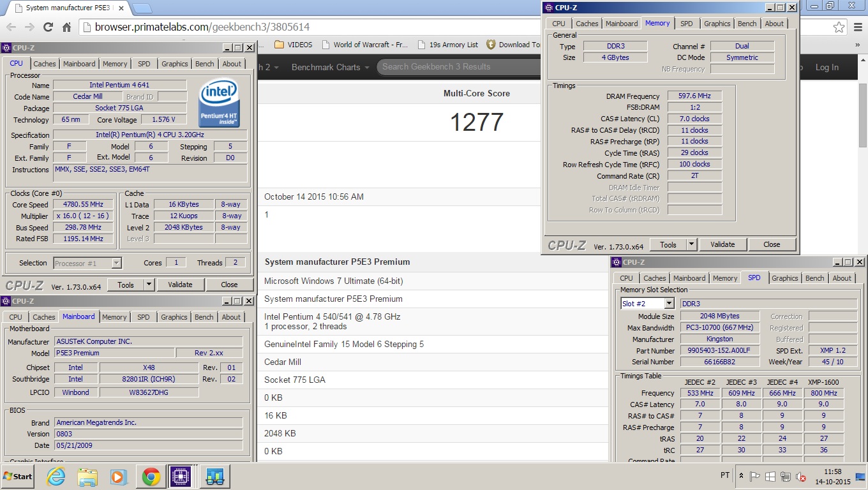
Task: Click the PT language indicator
Action: coord(725,476)
